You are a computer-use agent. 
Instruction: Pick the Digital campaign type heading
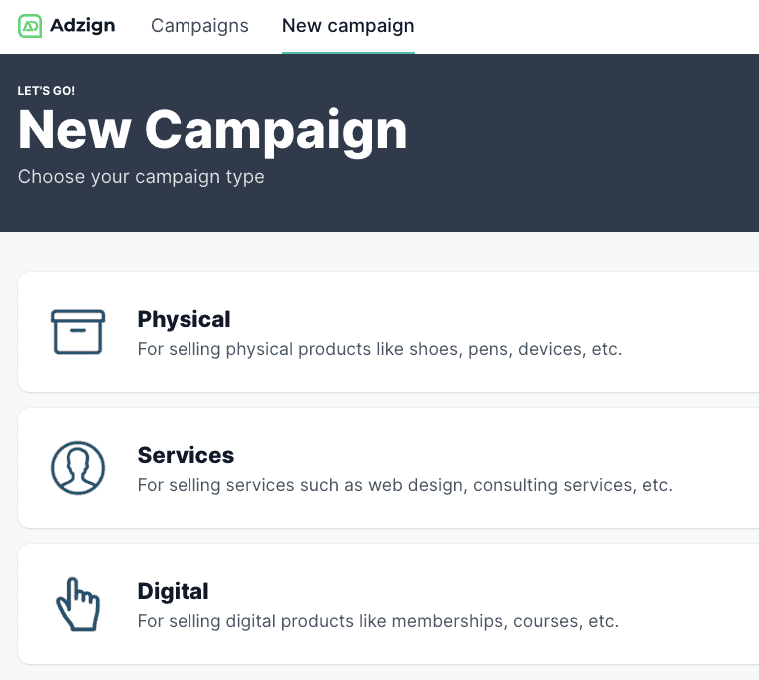coord(173,592)
